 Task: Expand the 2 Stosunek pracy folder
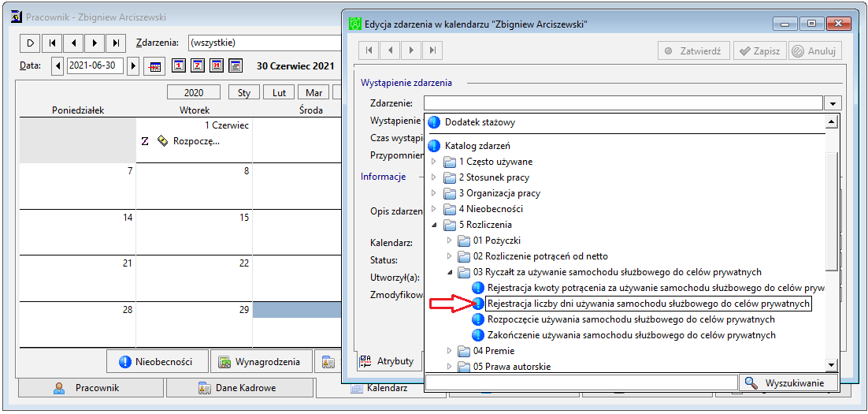433,178
